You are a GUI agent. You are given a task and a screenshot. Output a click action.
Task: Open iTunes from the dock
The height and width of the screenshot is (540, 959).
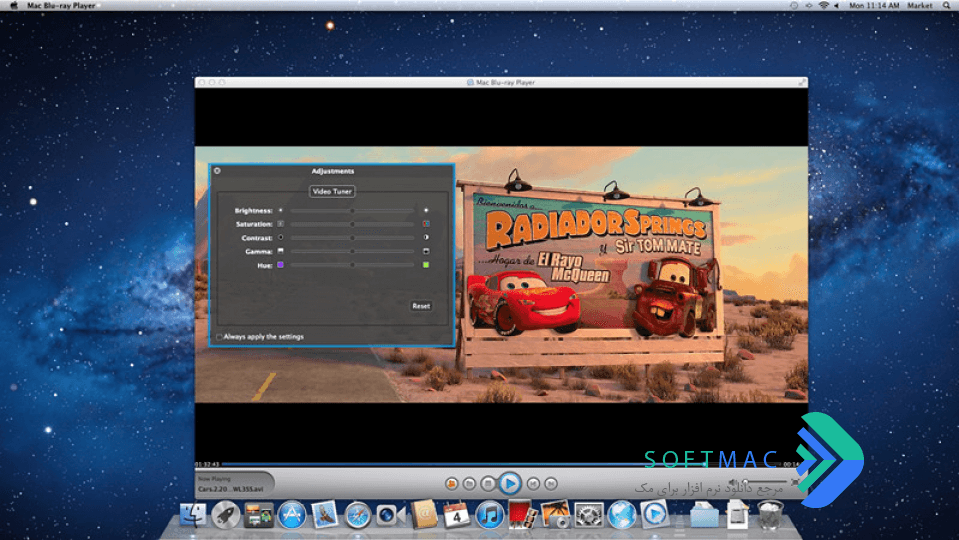pyautogui.click(x=489, y=515)
